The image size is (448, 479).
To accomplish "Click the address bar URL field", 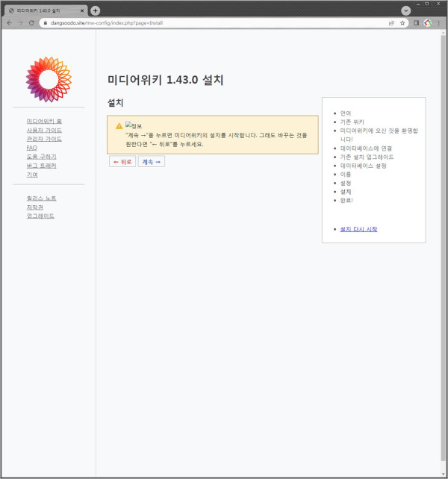I will tap(209, 23).
